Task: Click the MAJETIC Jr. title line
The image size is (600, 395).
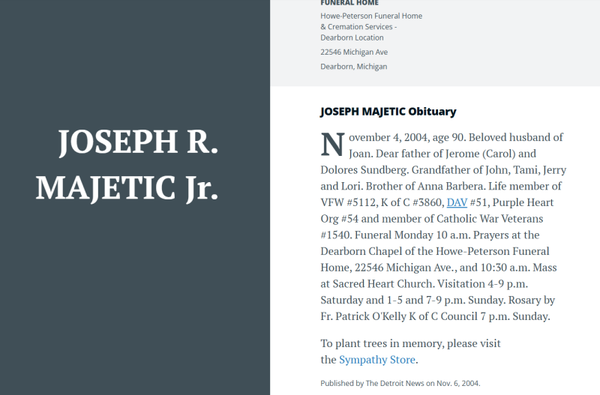Action: 127,188
